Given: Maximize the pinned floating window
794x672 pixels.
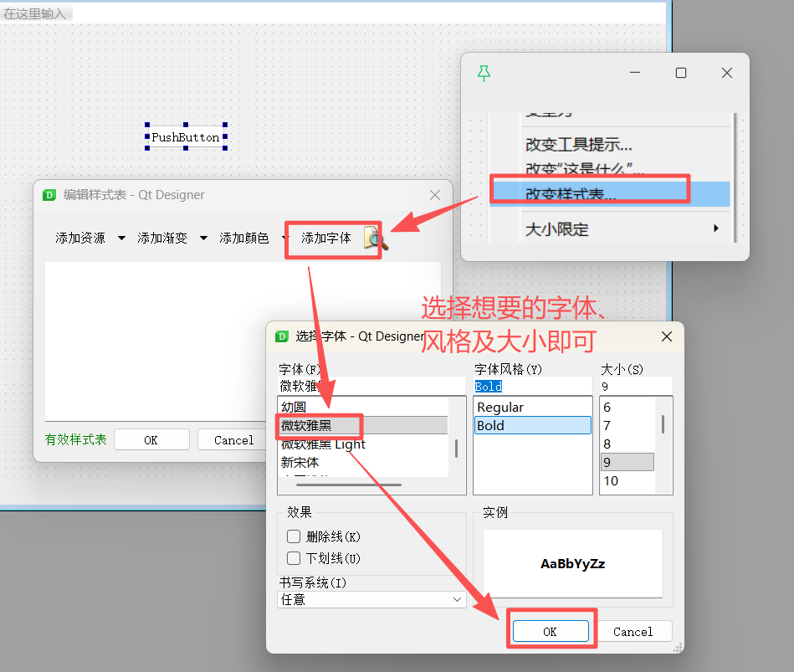Looking at the screenshot, I should (681, 73).
